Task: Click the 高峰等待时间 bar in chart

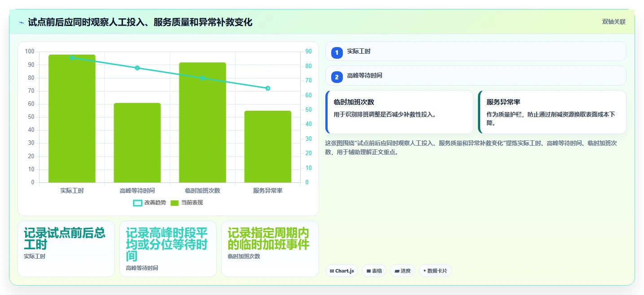Action: (137, 143)
